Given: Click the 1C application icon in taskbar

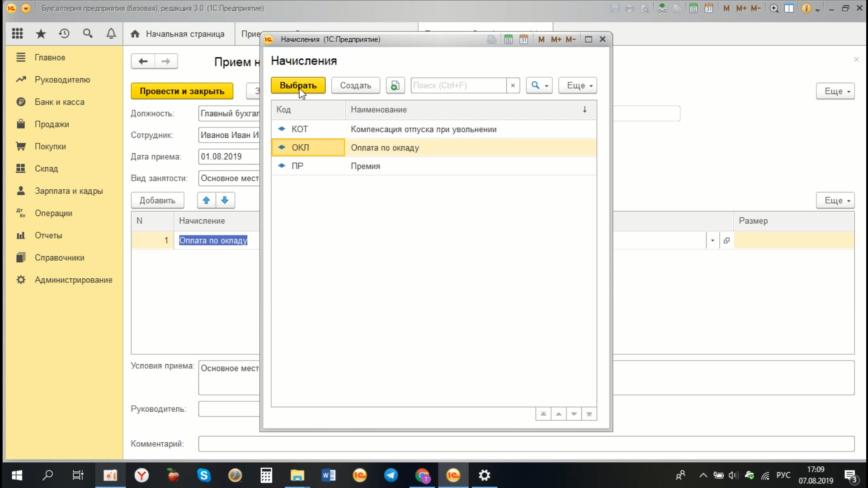Looking at the screenshot, I should pos(453,475).
